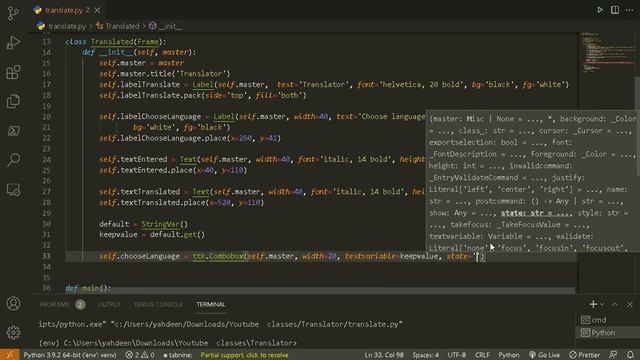This screenshot has width=640, height=360.
Task: Run the Python file
Action: point(600,10)
